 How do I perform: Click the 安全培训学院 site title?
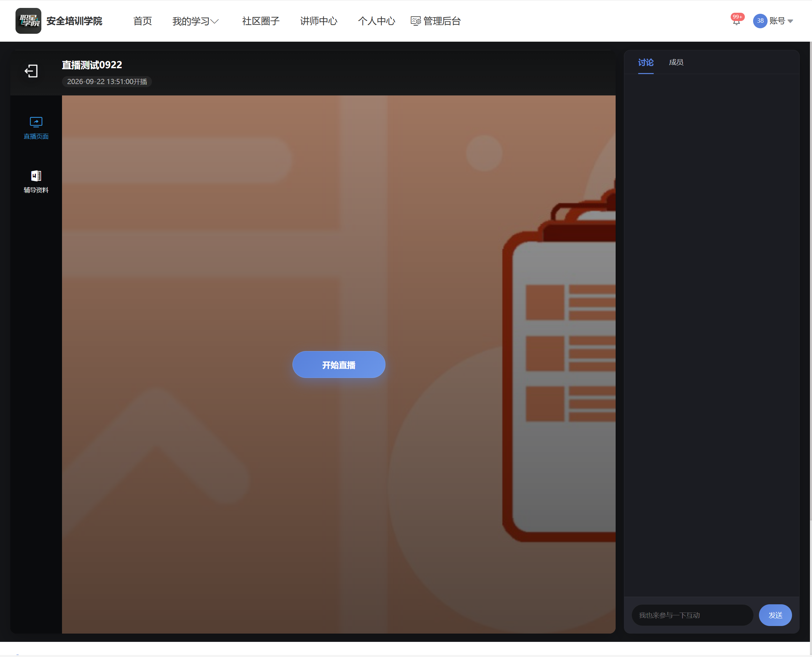click(x=74, y=21)
